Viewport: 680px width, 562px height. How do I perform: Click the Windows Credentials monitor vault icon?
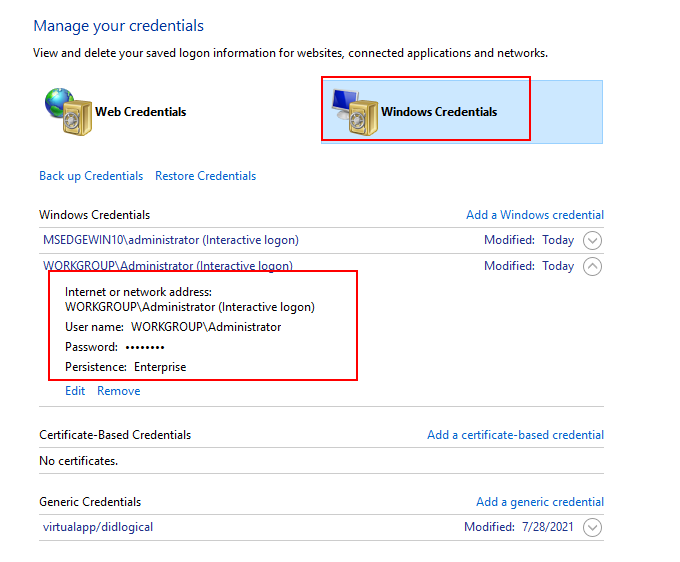point(354,112)
